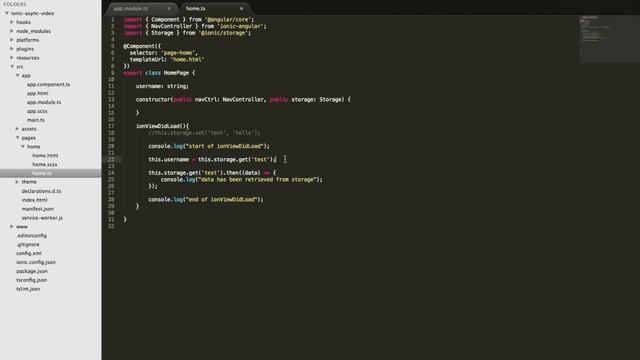
Task: Expand the resources folder
Action: [x=12, y=58]
